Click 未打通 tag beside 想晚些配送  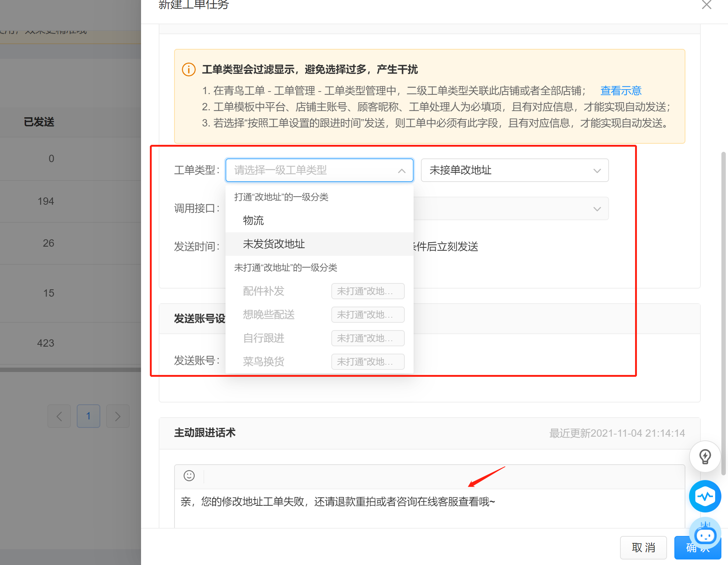[x=368, y=315]
